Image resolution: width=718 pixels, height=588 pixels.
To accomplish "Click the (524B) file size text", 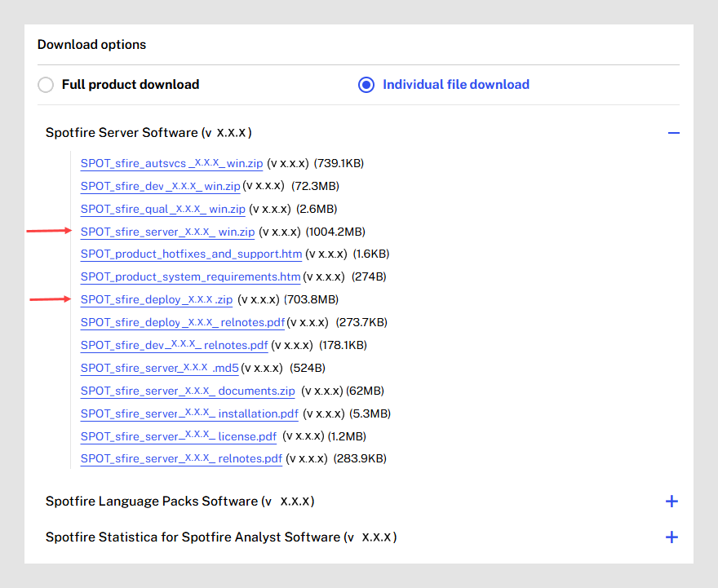I will point(308,369).
